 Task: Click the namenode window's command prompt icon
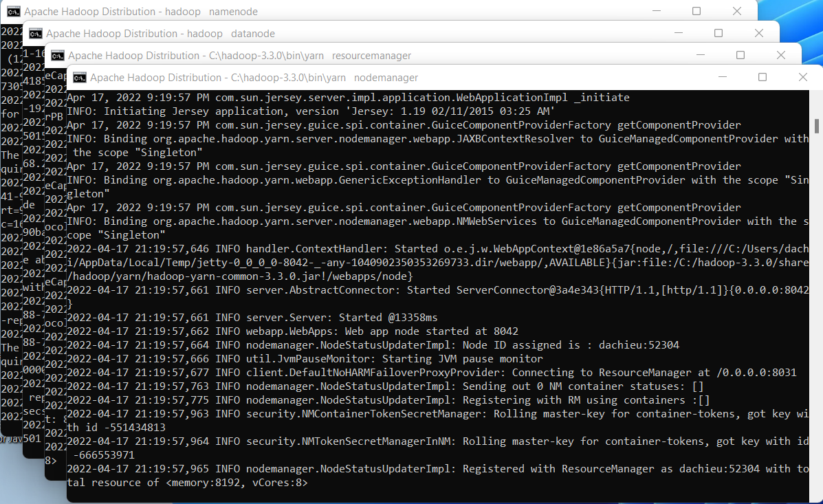[13, 11]
